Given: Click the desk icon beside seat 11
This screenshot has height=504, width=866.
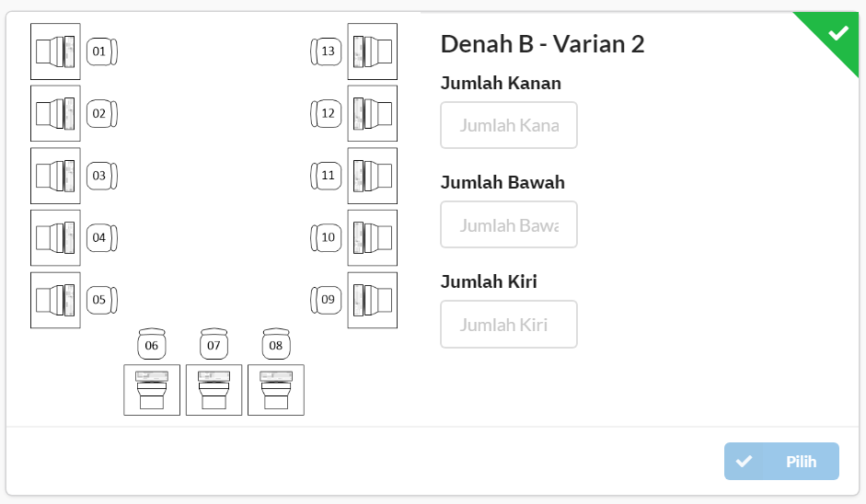Looking at the screenshot, I should pos(372,176).
